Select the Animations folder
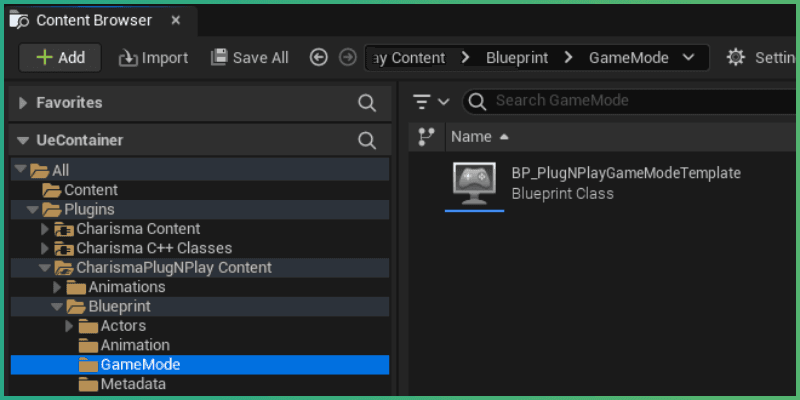 pos(127,287)
